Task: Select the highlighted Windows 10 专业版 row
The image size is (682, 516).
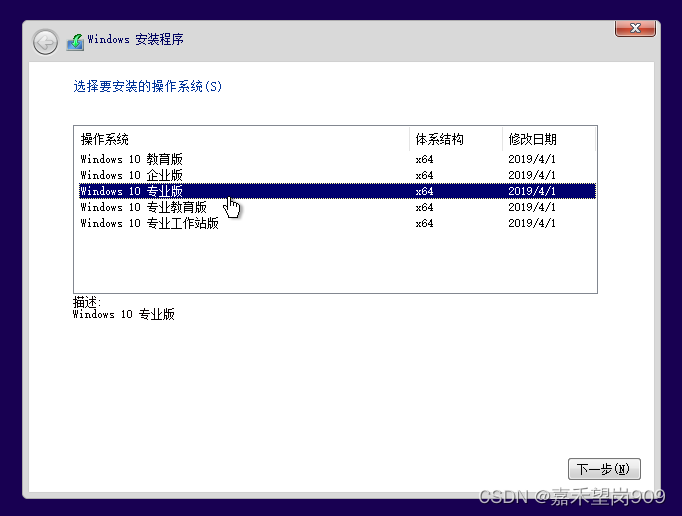Action: 337,191
